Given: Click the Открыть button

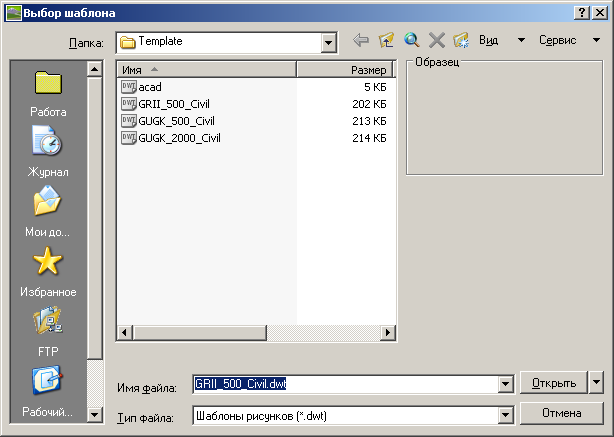Looking at the screenshot, I should coord(554,382).
